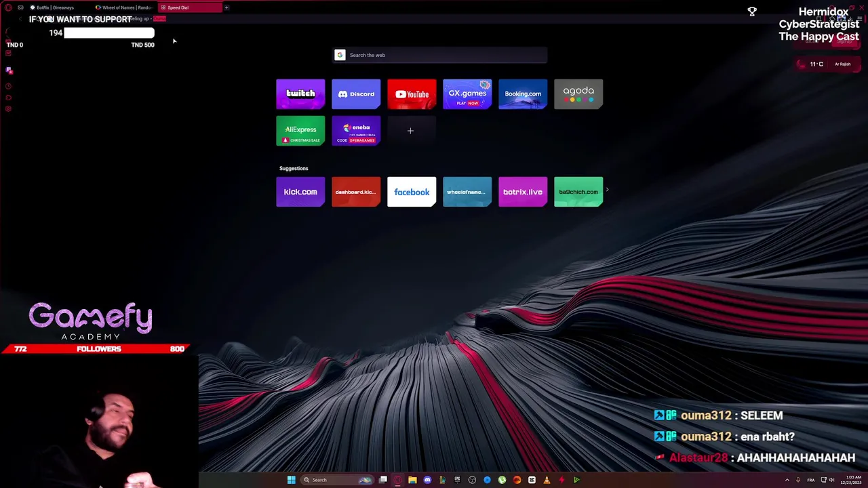868x488 pixels.
Task: Open the Discord speed dial tile
Action: [x=356, y=94]
